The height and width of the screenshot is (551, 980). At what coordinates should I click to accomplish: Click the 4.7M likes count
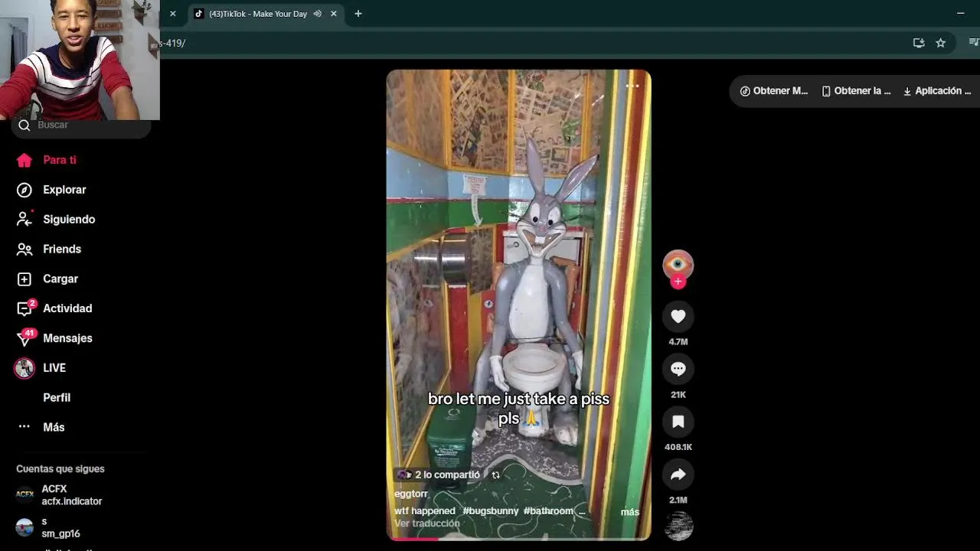coord(678,342)
